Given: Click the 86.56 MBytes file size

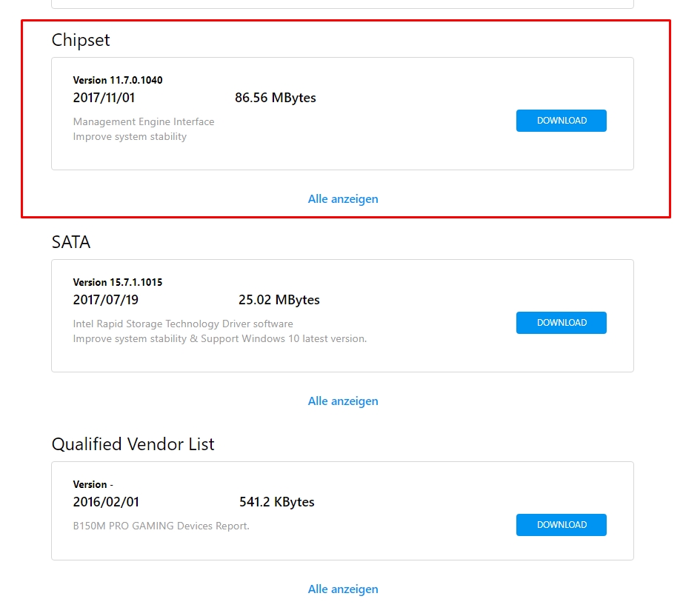Looking at the screenshot, I should (x=276, y=98).
